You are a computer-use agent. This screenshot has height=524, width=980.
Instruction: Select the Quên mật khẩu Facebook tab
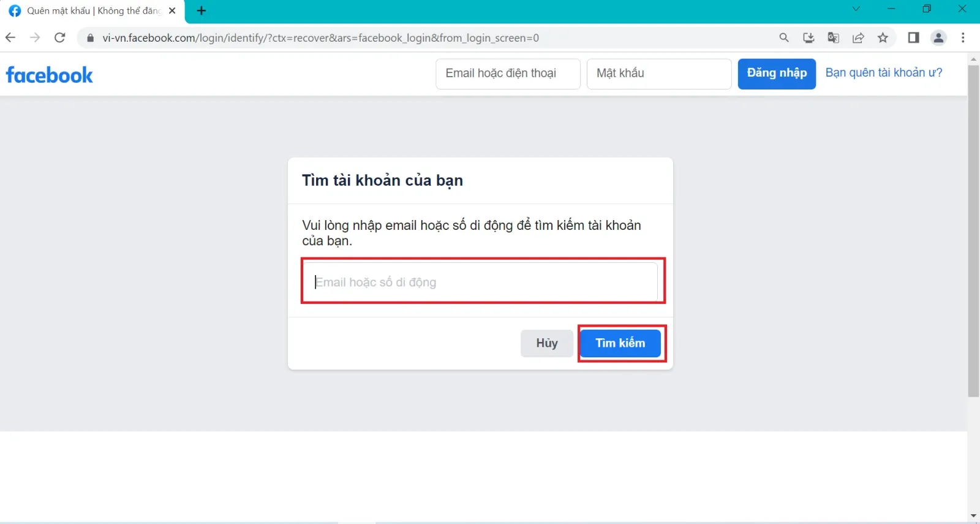(x=92, y=11)
